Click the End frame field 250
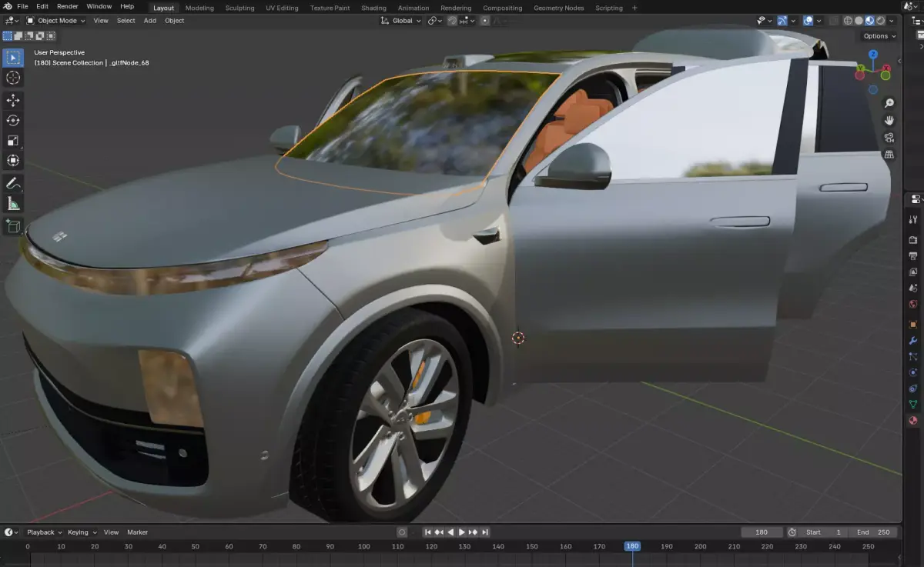Screen dimensions: 924x567 872,532
